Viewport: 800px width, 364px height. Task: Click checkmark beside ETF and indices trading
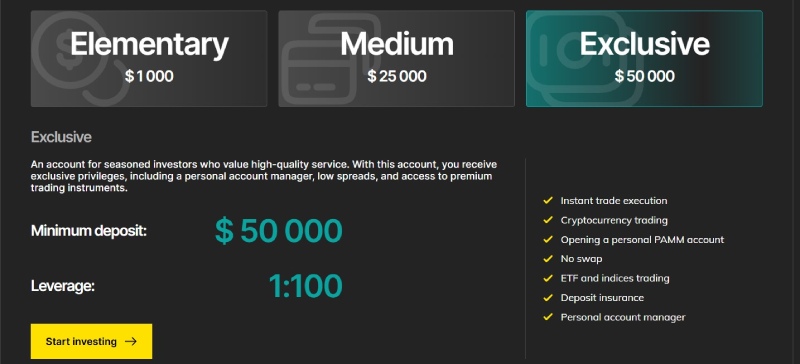(x=548, y=278)
